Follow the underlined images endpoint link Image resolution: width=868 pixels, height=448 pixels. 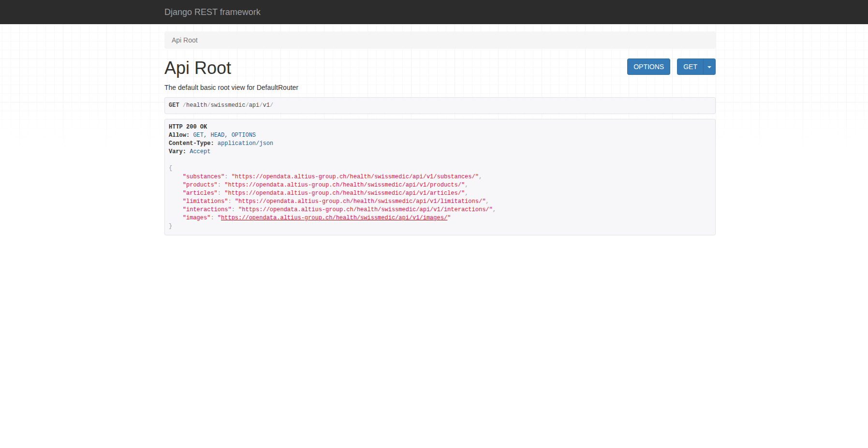pyautogui.click(x=334, y=217)
